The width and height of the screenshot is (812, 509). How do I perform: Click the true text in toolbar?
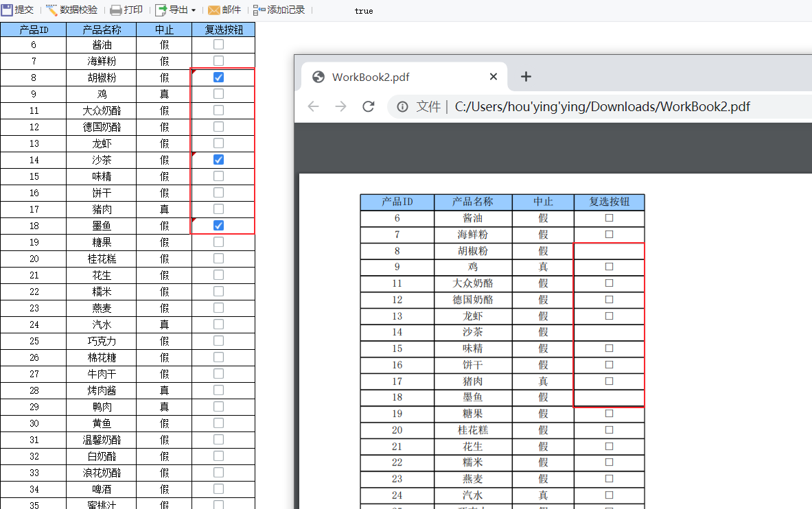tap(364, 11)
